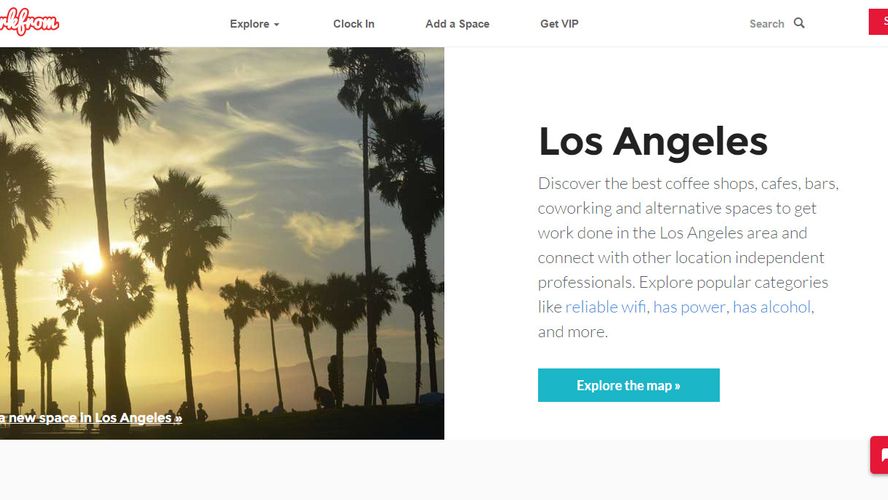Click the Los Angeles palm tree photo

(222, 243)
